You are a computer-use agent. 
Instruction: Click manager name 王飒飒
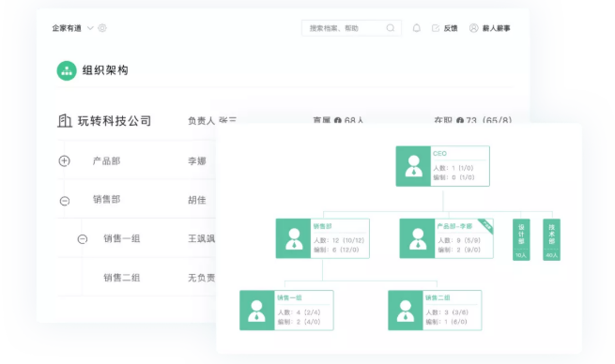[202, 238]
